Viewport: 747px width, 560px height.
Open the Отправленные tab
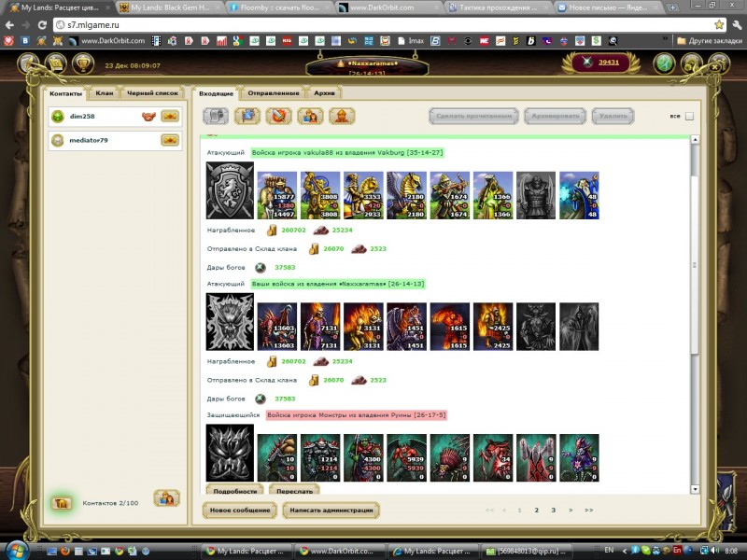click(274, 92)
